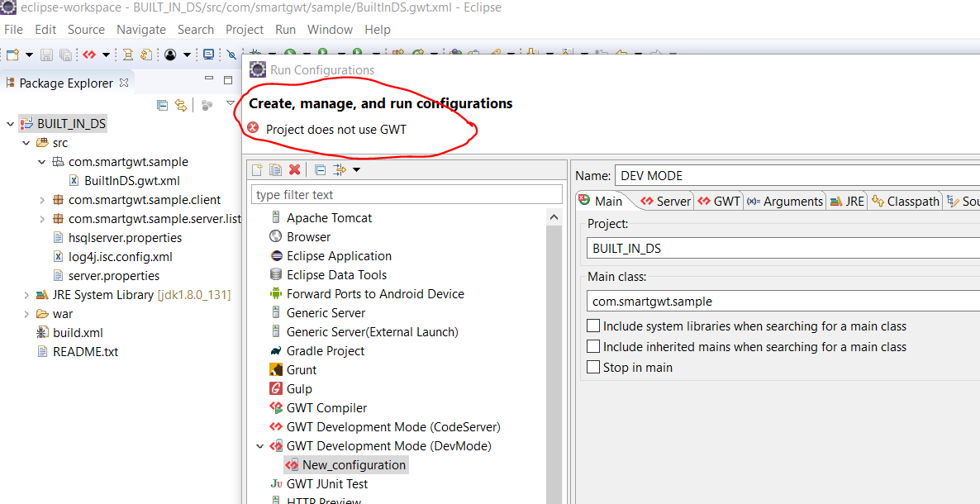
Task: Open the Navigate menu
Action: click(x=141, y=30)
